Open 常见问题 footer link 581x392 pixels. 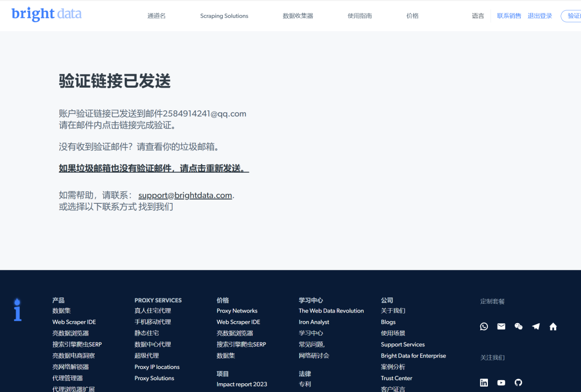[311, 344]
